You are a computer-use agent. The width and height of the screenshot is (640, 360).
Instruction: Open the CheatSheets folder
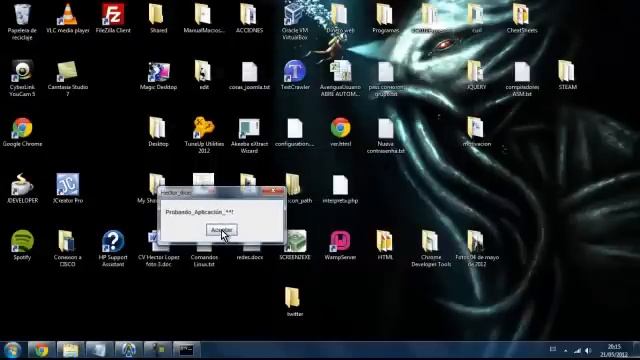pos(522,18)
